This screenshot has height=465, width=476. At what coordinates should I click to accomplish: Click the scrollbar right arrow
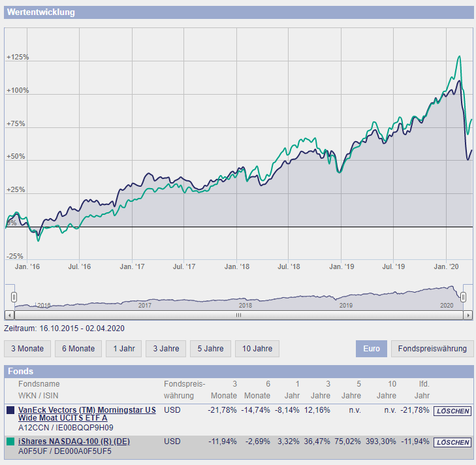click(x=468, y=315)
